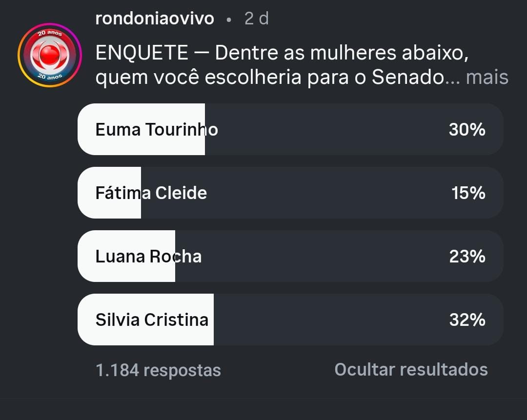Click the 15% result for Fátima Cleide
This screenshot has width=527, height=420.
(468, 193)
